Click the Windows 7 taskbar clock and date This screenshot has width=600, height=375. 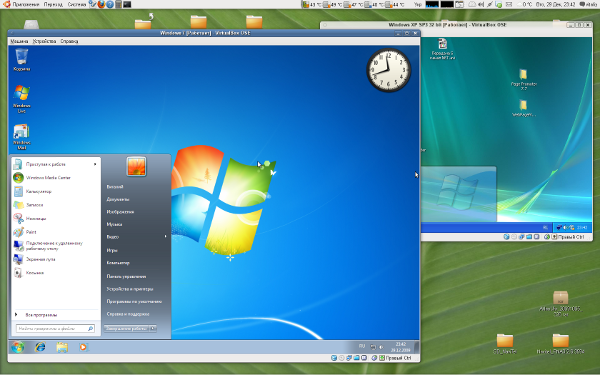click(401, 347)
